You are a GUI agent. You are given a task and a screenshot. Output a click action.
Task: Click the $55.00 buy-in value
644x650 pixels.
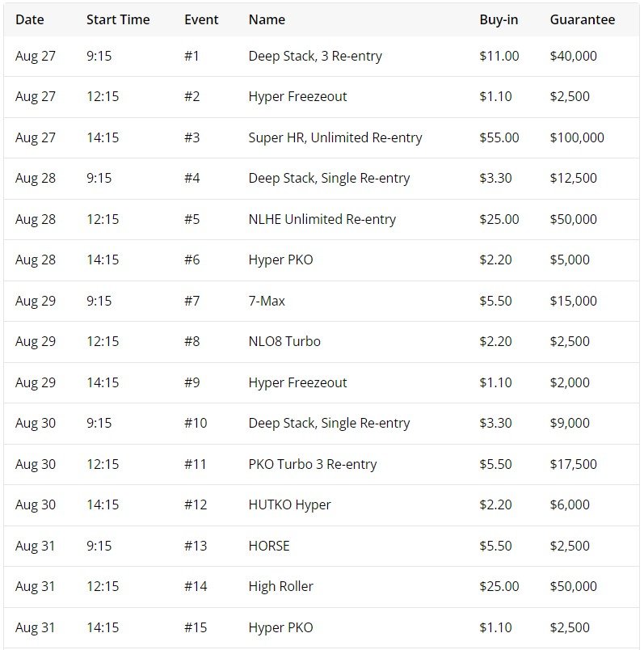click(499, 137)
